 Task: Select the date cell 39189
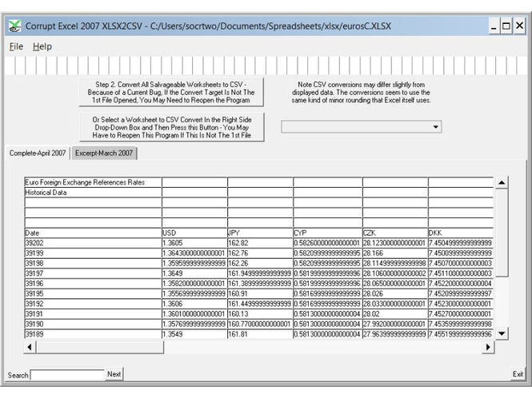point(93,334)
